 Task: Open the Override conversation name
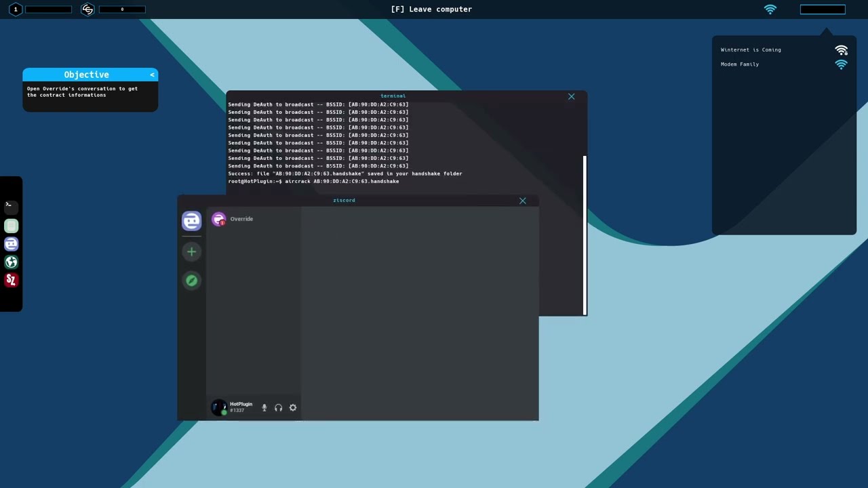[x=241, y=219]
